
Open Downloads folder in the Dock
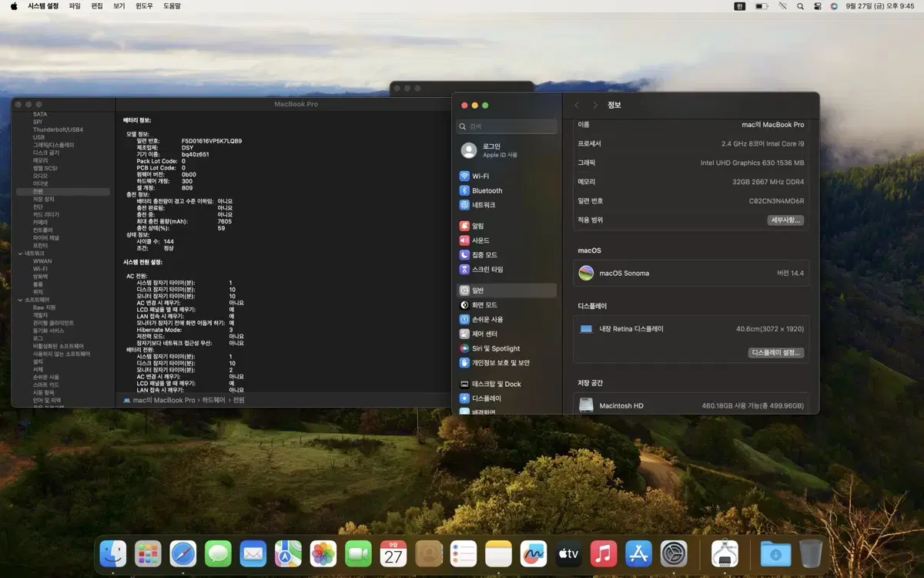pos(775,553)
